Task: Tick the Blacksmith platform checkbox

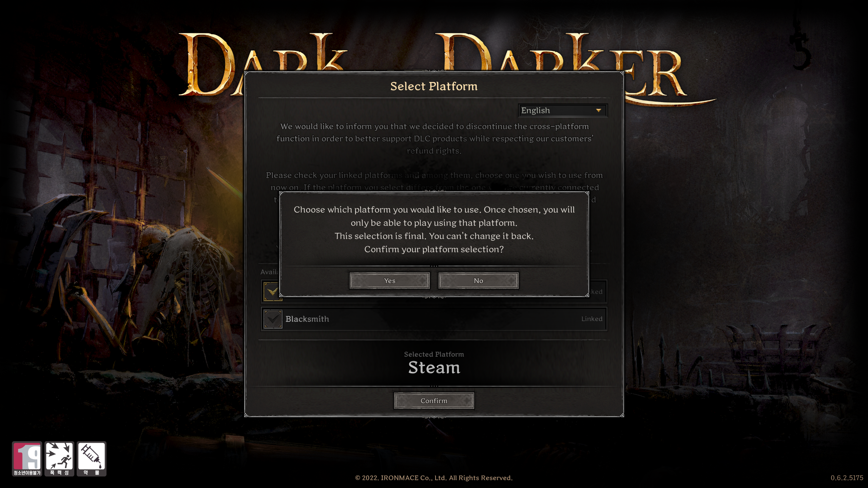Action: (273, 319)
